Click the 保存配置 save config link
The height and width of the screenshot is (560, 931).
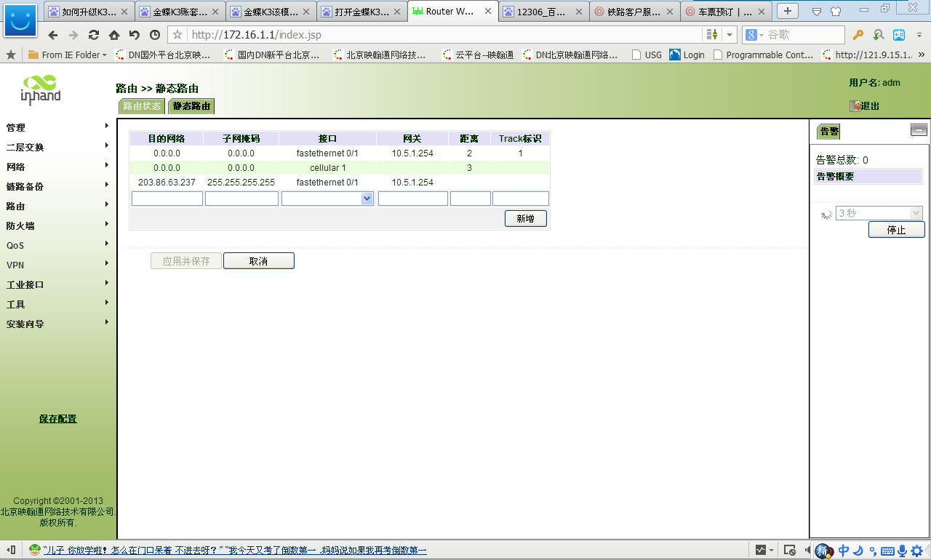click(57, 419)
